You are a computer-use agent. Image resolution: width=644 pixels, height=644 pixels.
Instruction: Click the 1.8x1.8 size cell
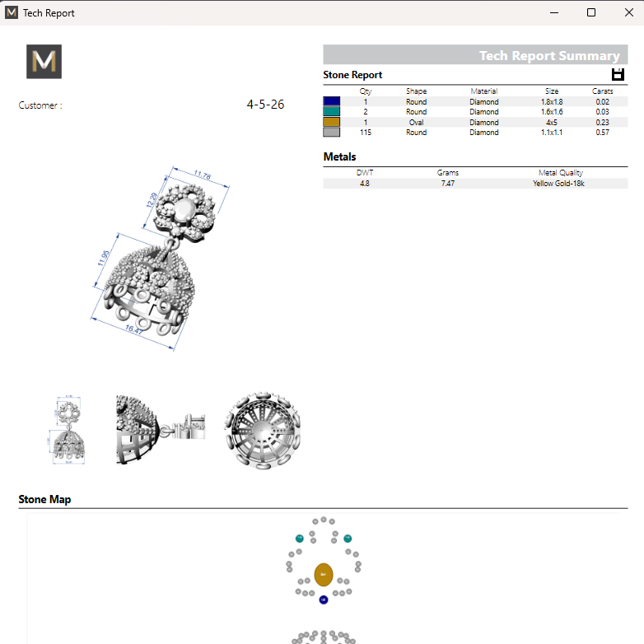(x=552, y=102)
